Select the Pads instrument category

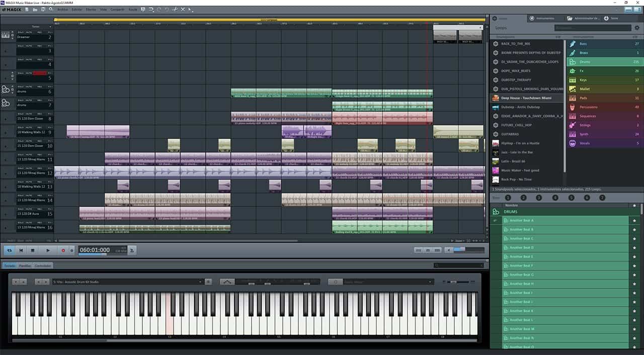604,98
